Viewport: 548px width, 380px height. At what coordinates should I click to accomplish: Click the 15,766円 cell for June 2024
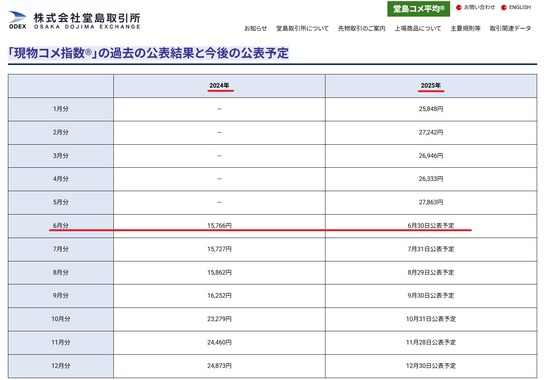pos(219,225)
